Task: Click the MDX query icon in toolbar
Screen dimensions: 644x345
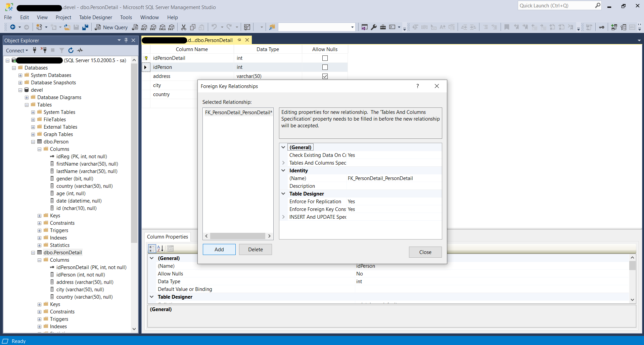Action: (144, 27)
